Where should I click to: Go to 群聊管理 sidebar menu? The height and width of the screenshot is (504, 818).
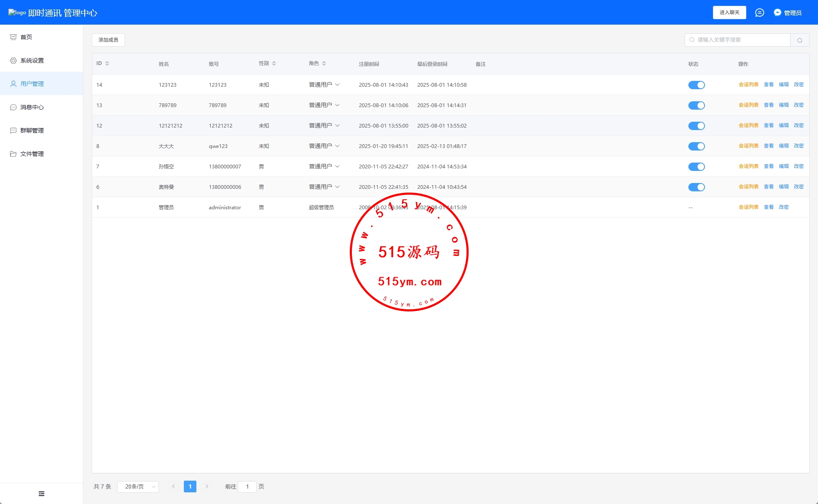pos(32,130)
